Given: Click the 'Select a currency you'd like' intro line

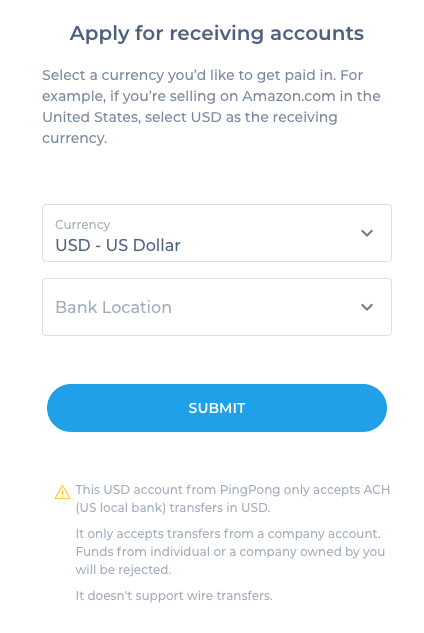Looking at the screenshot, I should 202,75.
